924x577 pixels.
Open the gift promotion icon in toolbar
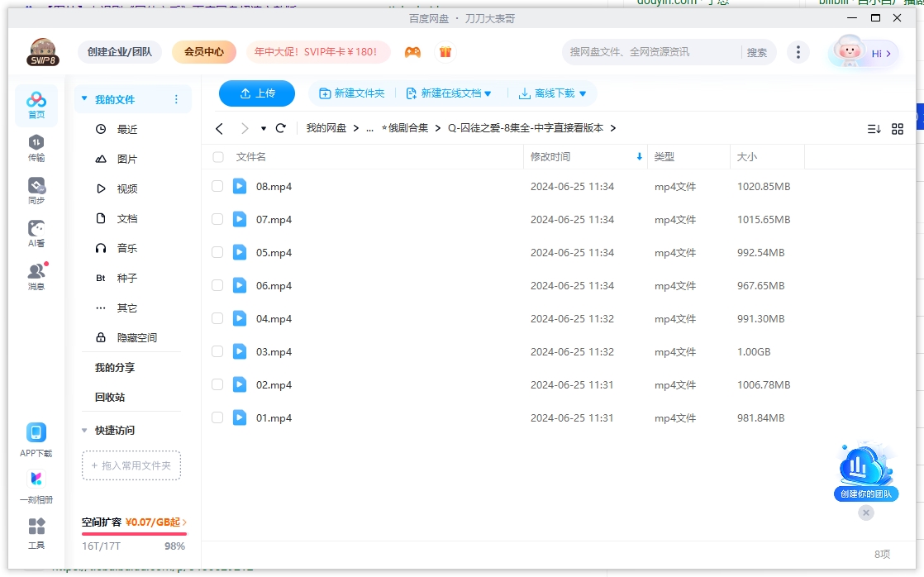click(x=445, y=51)
